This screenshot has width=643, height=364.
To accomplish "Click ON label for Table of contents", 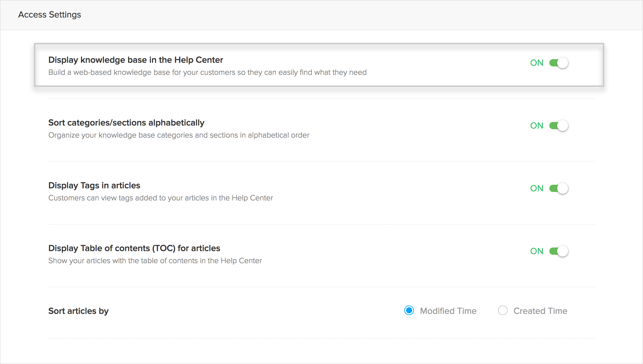I will pos(537,251).
